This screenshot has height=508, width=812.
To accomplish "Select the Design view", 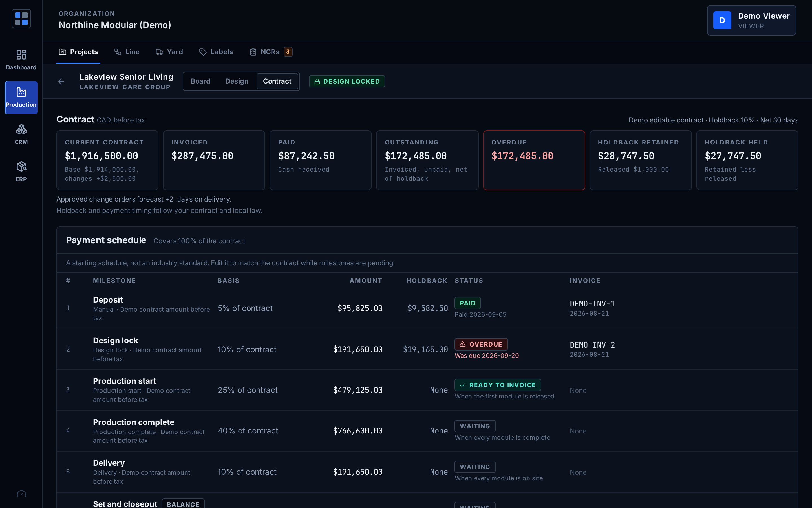I will coord(237,81).
